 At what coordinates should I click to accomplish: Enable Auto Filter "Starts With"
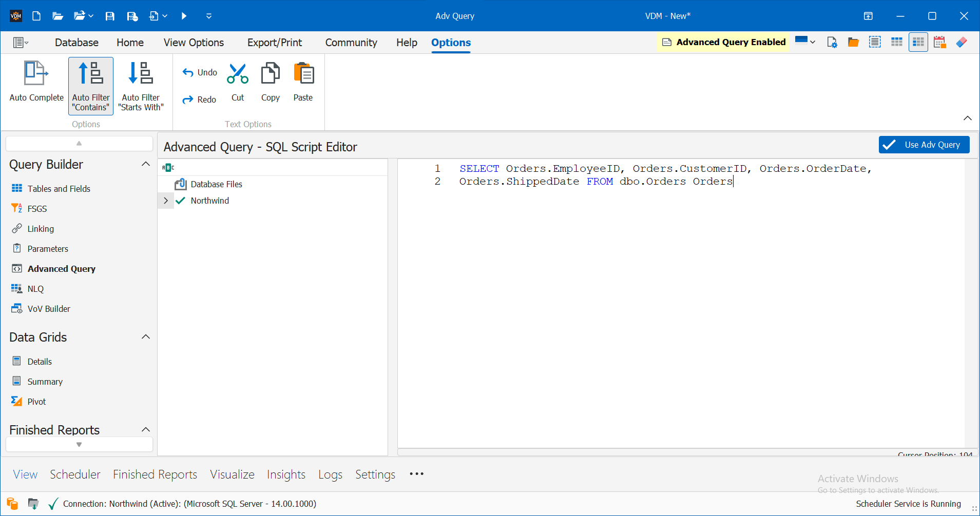coord(141,86)
